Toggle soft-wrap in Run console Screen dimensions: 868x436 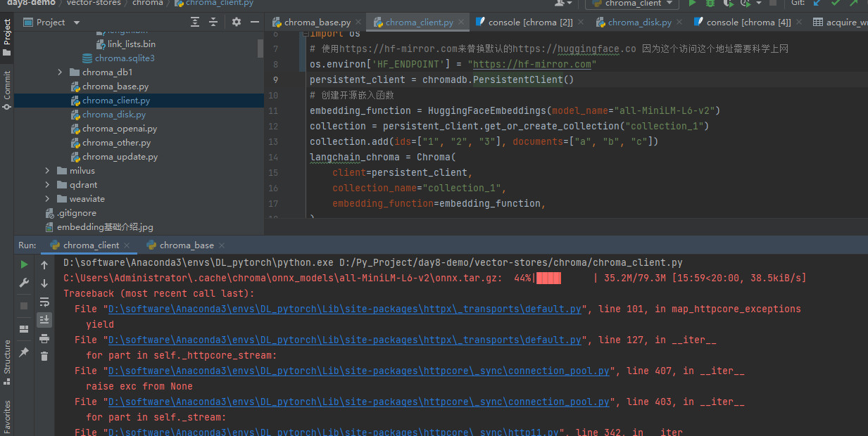click(44, 302)
